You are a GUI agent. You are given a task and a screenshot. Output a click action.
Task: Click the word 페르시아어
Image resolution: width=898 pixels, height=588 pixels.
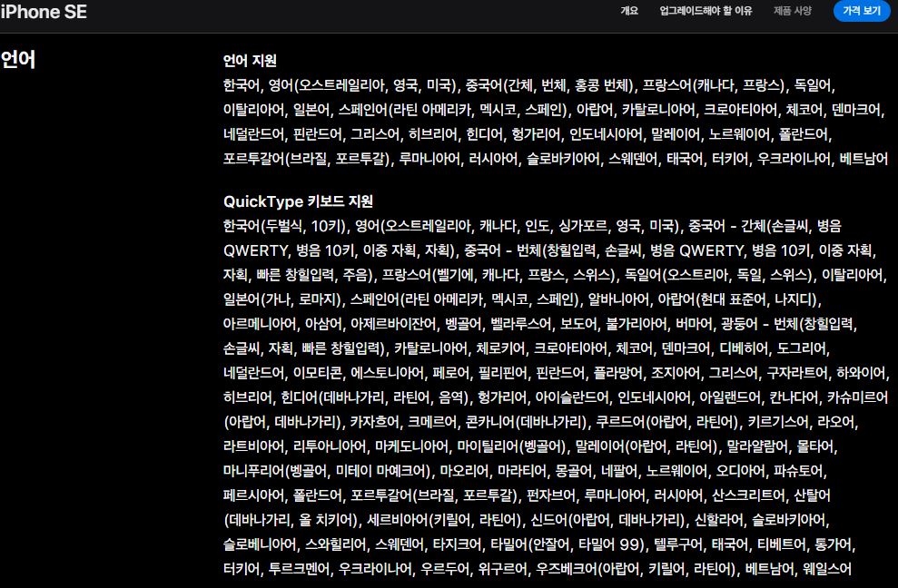click(253, 495)
